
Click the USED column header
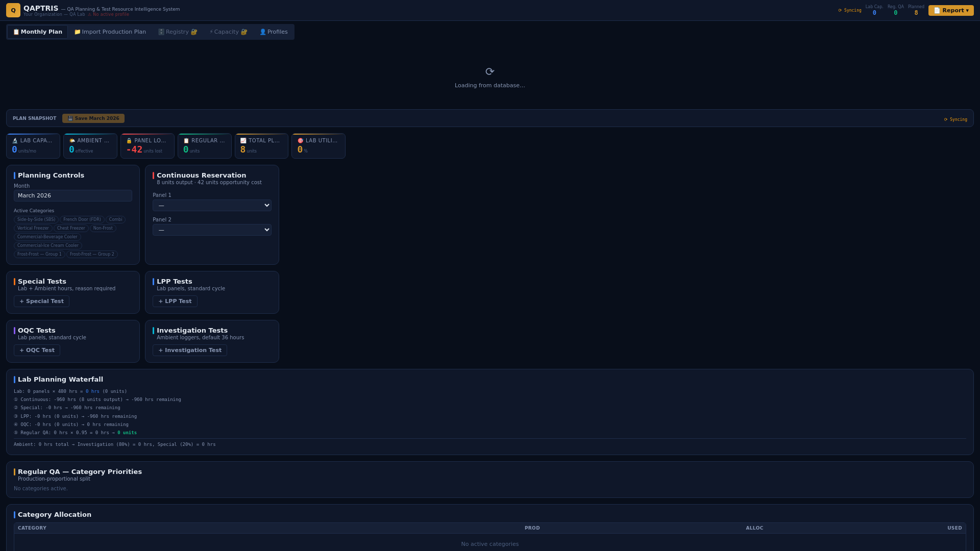pyautogui.click(x=954, y=529)
